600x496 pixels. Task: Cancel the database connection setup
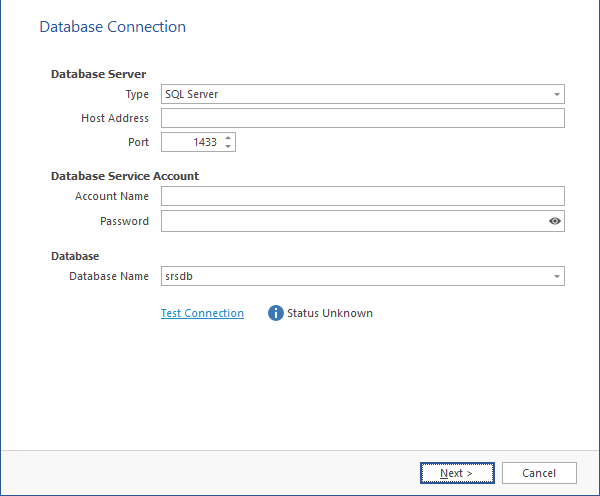coord(539,473)
